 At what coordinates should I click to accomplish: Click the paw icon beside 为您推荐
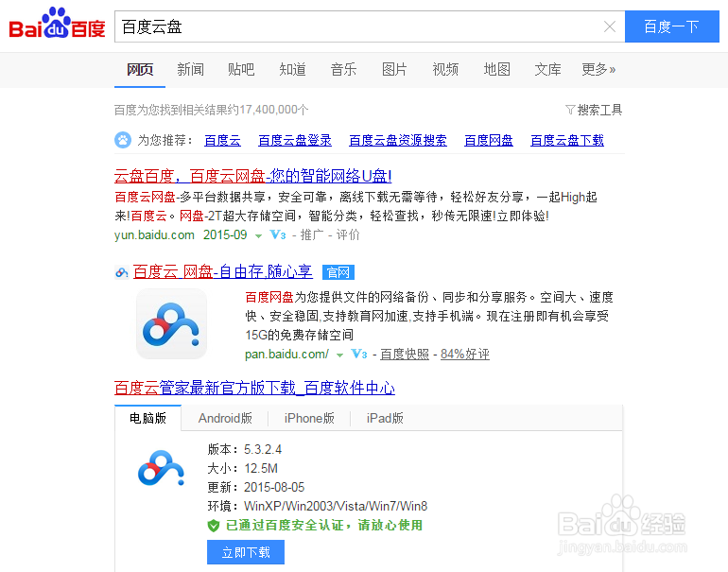point(123,140)
